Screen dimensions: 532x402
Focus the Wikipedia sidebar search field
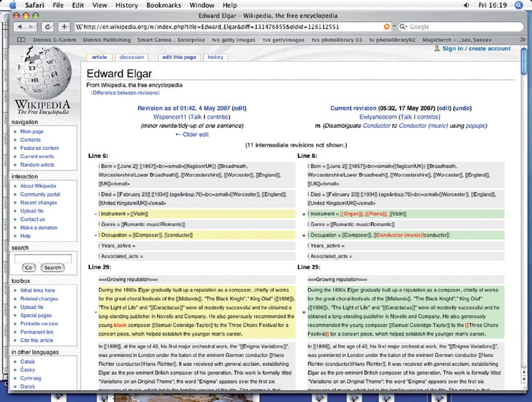[43, 259]
